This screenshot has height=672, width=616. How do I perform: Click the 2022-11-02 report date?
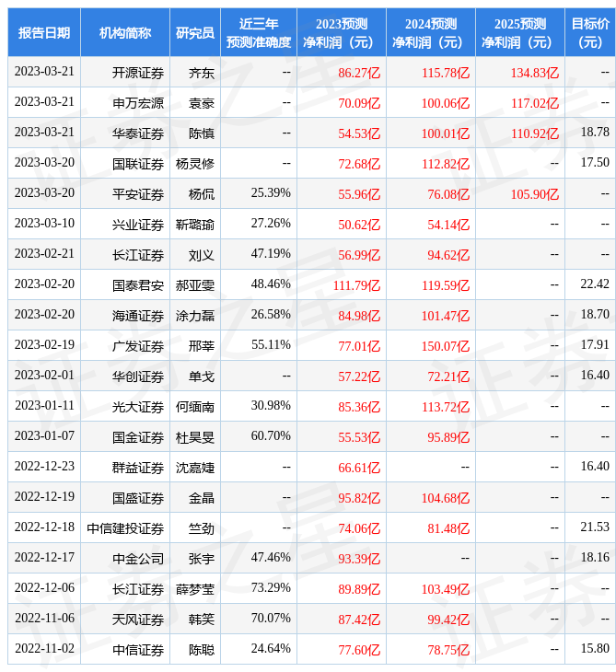pos(44,648)
